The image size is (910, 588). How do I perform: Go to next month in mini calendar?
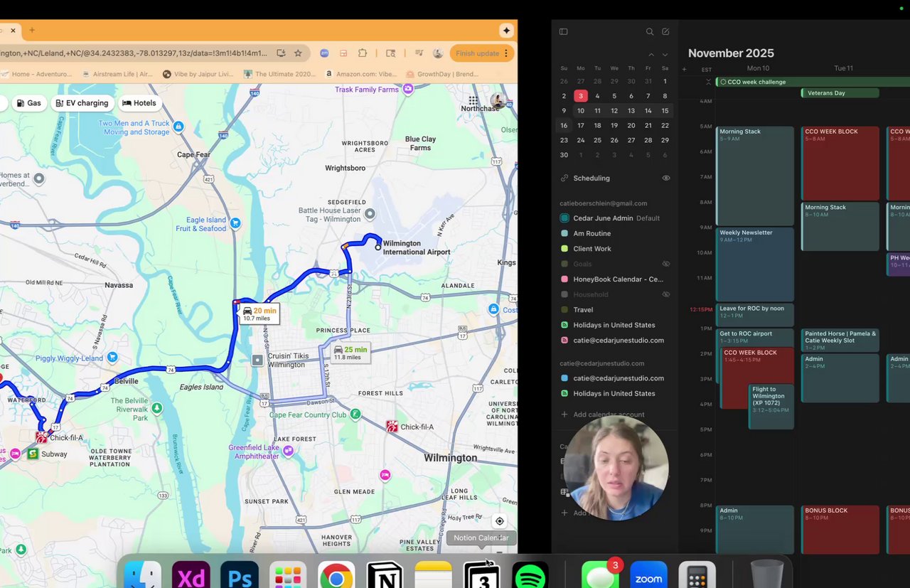[665, 55]
